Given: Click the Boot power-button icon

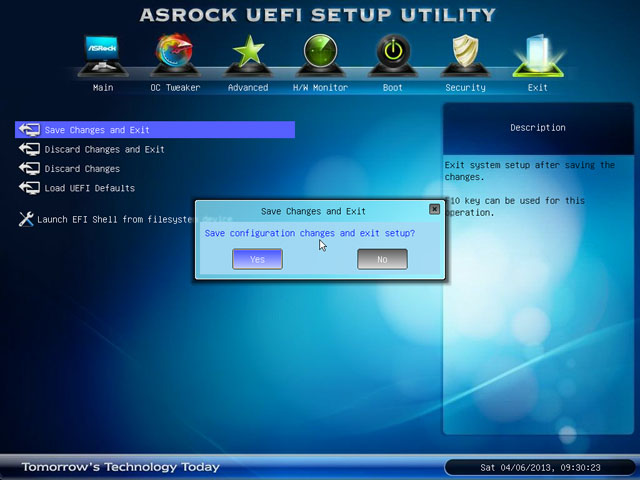Looking at the screenshot, I should pyautogui.click(x=393, y=55).
